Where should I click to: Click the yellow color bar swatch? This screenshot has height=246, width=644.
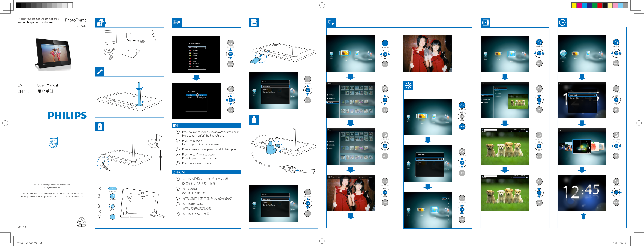click(574, 5)
